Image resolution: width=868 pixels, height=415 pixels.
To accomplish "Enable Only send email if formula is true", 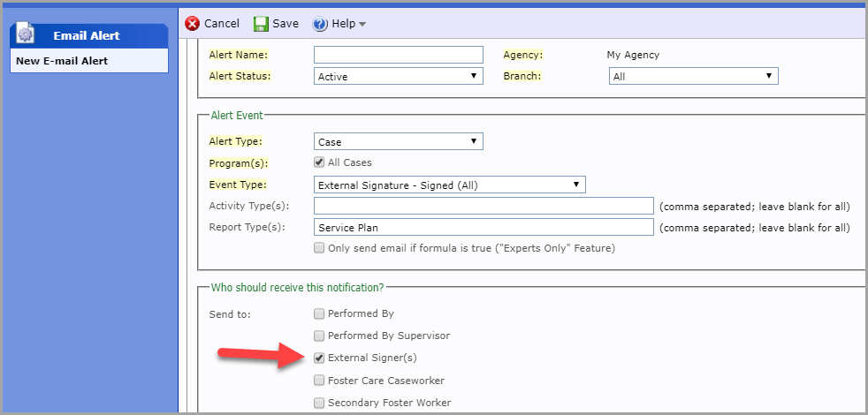I will (319, 248).
